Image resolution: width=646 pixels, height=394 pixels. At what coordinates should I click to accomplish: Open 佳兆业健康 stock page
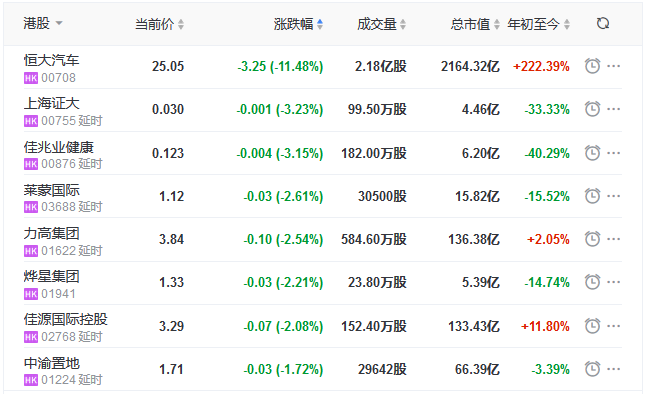tap(59, 147)
